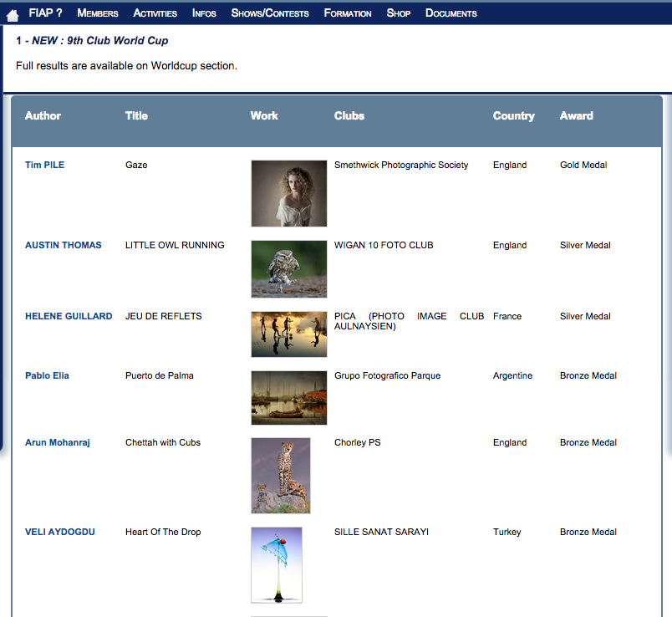Screen dimensions: 672x617
Task: Open author link Tim PILE
Action: click(x=44, y=165)
